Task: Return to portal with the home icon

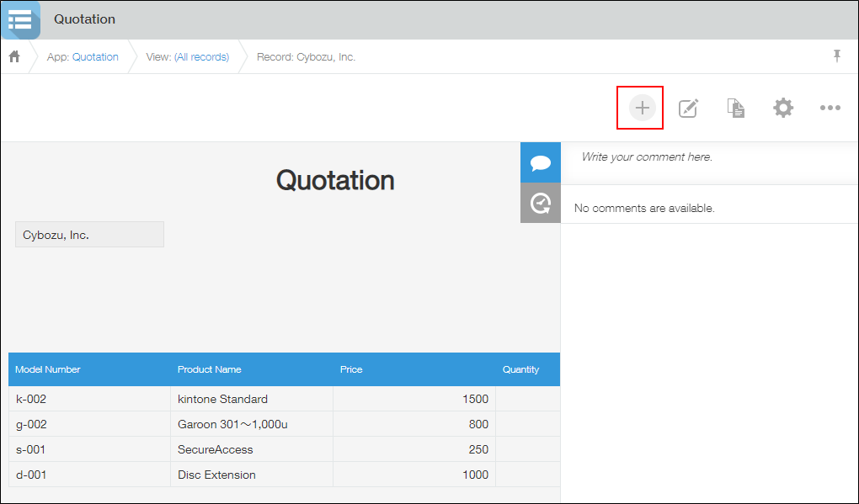Action: 13,56
